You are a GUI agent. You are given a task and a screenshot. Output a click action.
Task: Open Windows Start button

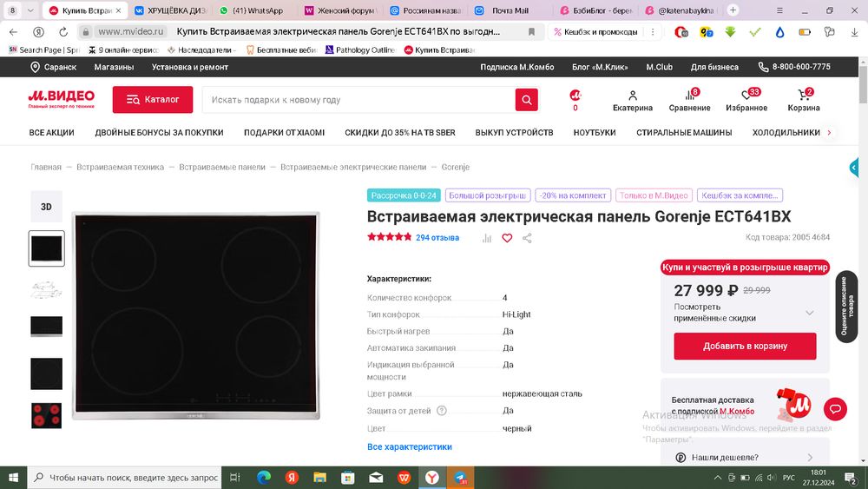[x=13, y=478]
